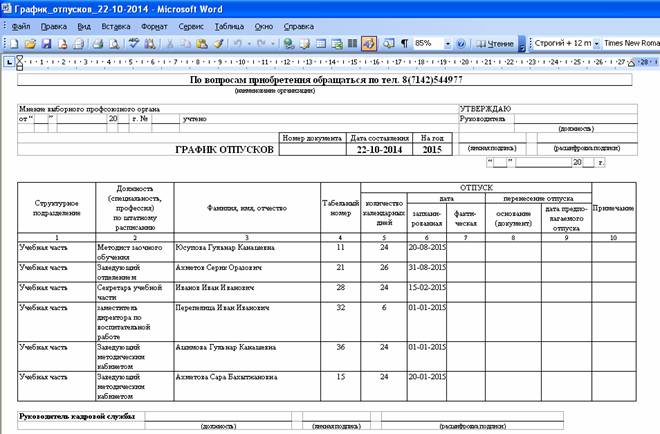Screen dimensions: 660x434
Task: Click Руководитель кадровой службы label
Action: pyautogui.click(x=77, y=416)
